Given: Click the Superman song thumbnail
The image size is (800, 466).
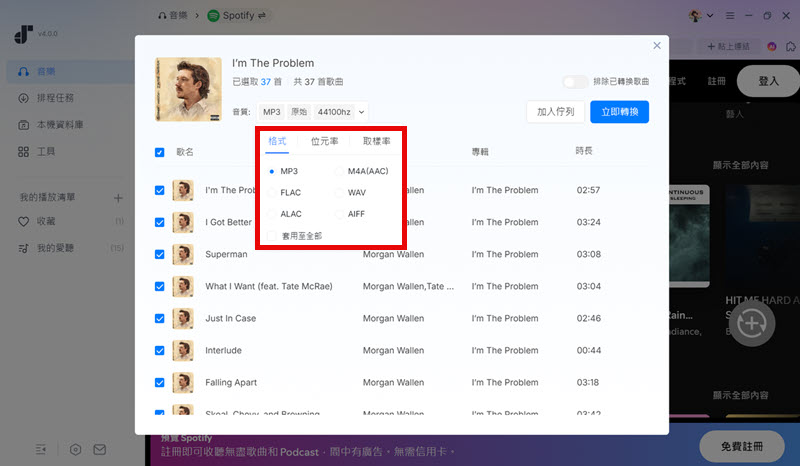Looking at the screenshot, I should pos(183,254).
